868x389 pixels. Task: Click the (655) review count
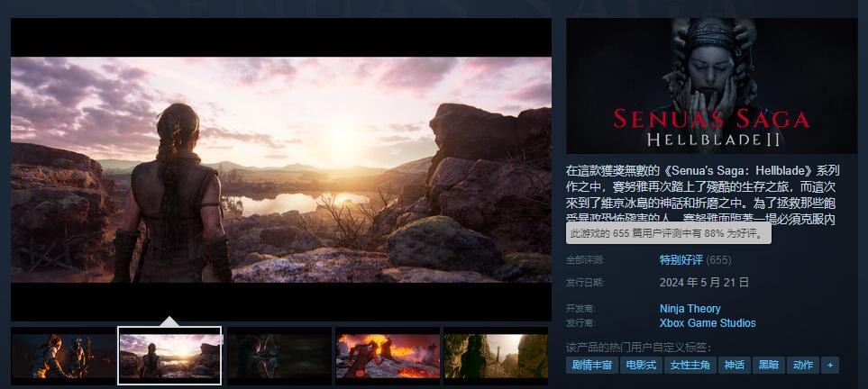click(x=718, y=260)
